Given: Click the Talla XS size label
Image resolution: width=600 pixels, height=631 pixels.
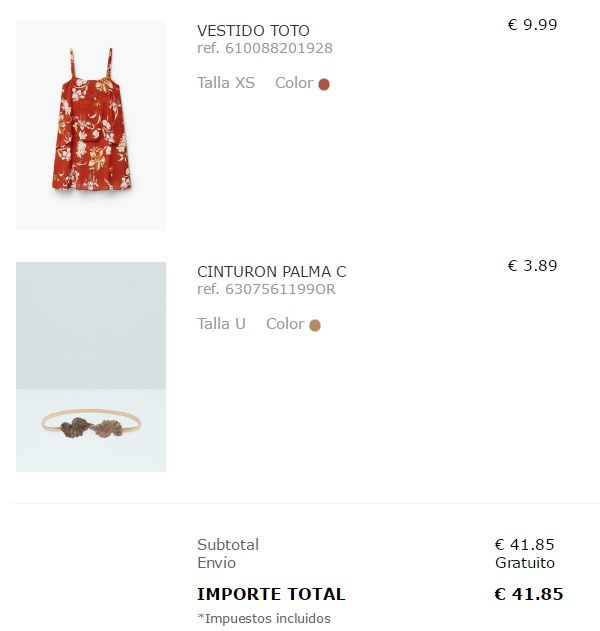Looking at the screenshot, I should 226,83.
